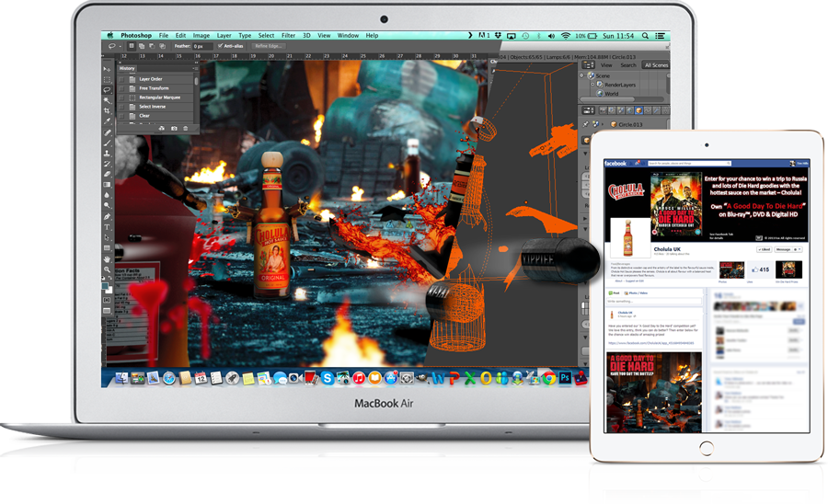
Task: Select the Move tool in Photoshop toolbar
Action: coord(108,69)
